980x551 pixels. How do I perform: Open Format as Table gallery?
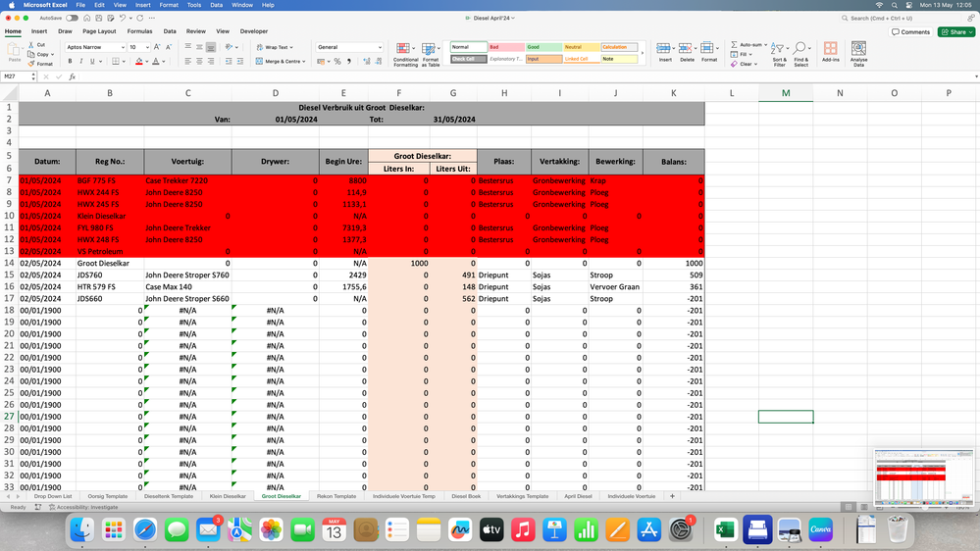pos(430,54)
